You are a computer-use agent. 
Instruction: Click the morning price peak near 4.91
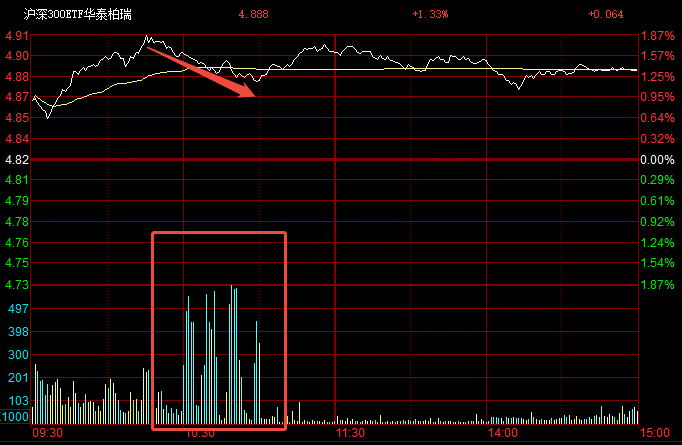(147, 37)
